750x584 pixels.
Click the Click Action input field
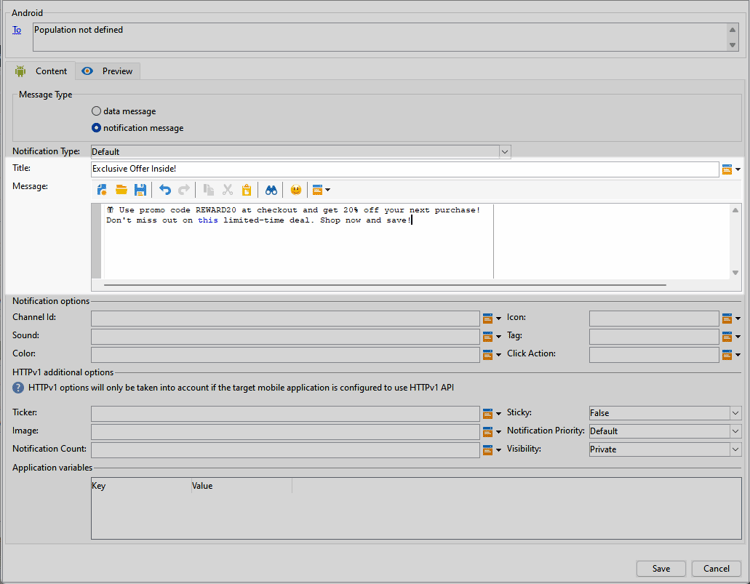tap(654, 354)
